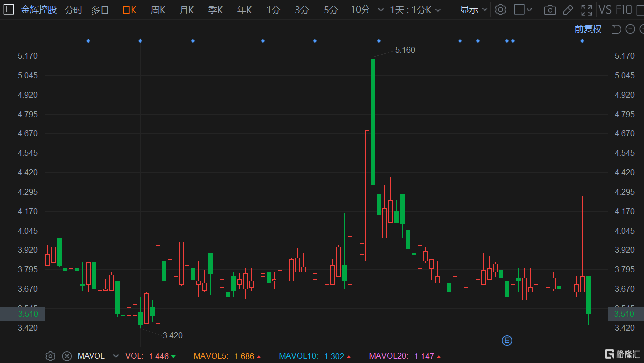The width and height of the screenshot is (644, 363).
Task: Zoom out the chart with minus icon
Action: [x=630, y=29]
